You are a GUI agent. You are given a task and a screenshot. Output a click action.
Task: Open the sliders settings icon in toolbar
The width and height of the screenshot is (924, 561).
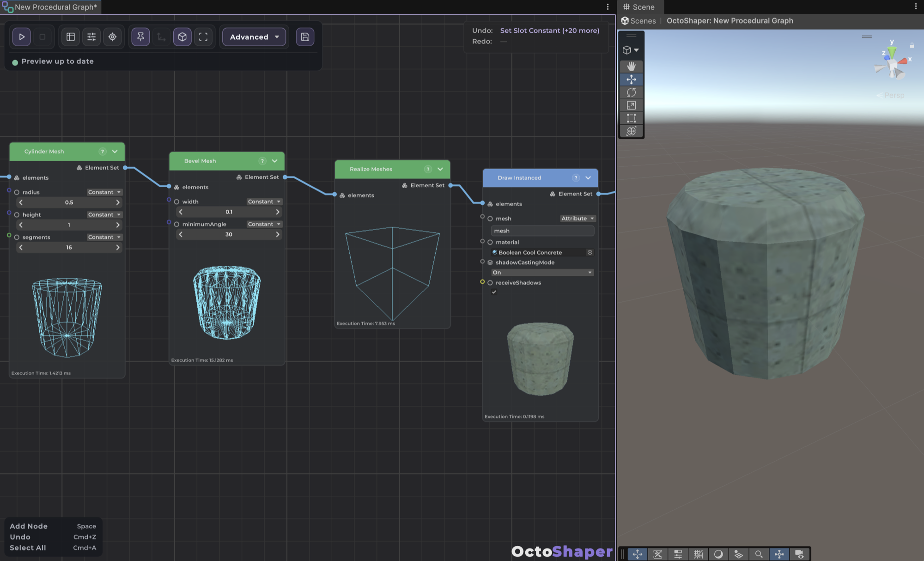click(x=91, y=37)
